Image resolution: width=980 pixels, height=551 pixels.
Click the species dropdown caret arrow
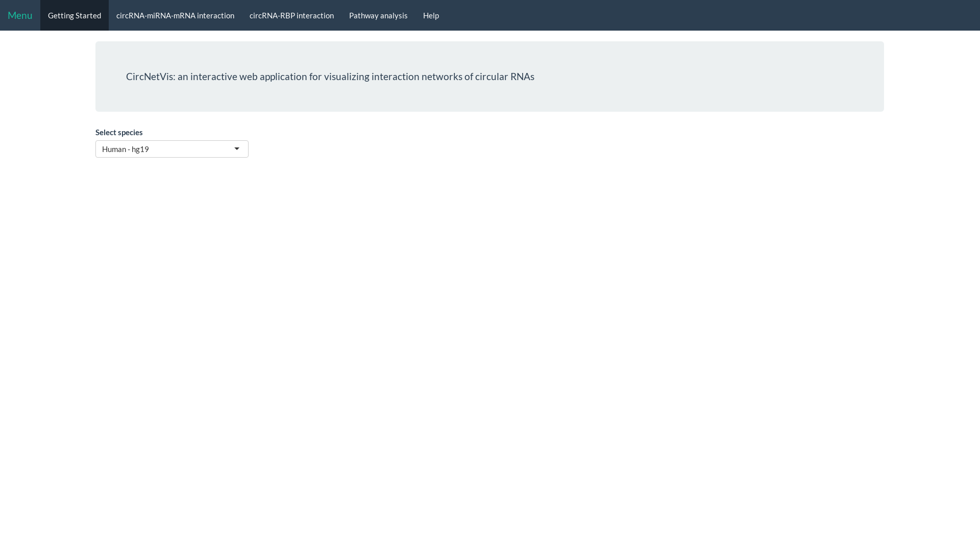click(237, 149)
